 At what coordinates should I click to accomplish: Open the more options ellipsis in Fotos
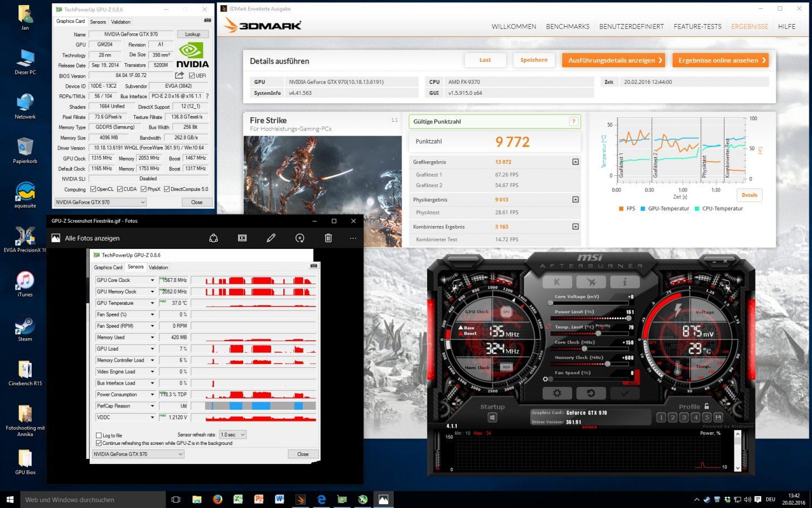(x=353, y=238)
